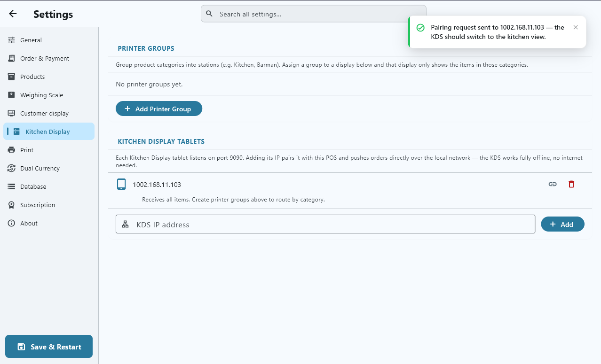Open Weighing Scale settings
The height and width of the screenshot is (364, 601).
(49, 95)
